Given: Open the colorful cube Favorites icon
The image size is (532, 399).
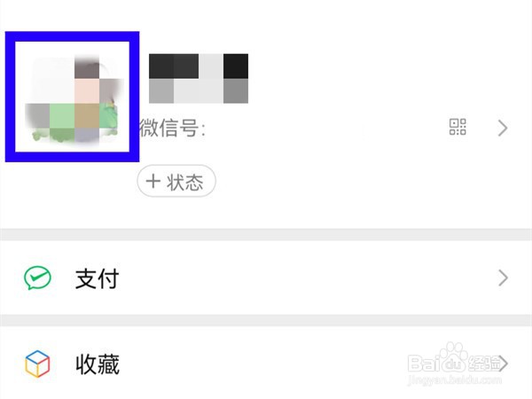Looking at the screenshot, I should (37, 364).
